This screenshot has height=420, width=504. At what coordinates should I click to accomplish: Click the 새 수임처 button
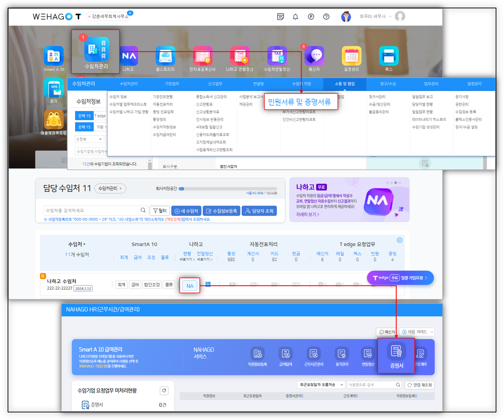(186, 211)
